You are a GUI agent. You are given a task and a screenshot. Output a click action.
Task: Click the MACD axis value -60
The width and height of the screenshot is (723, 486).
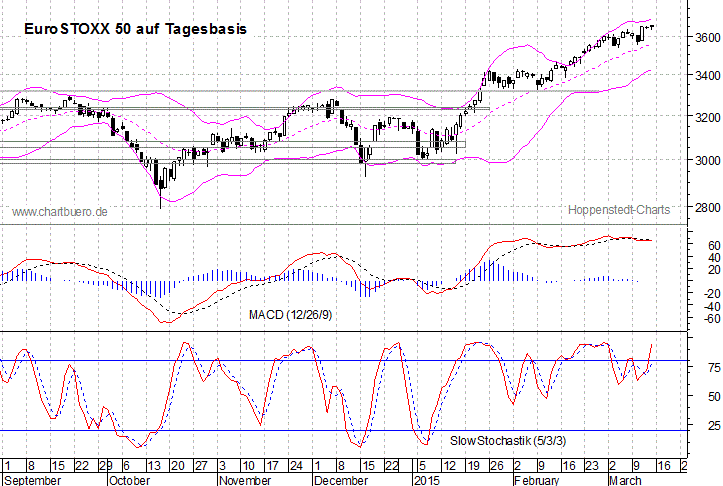712,319
